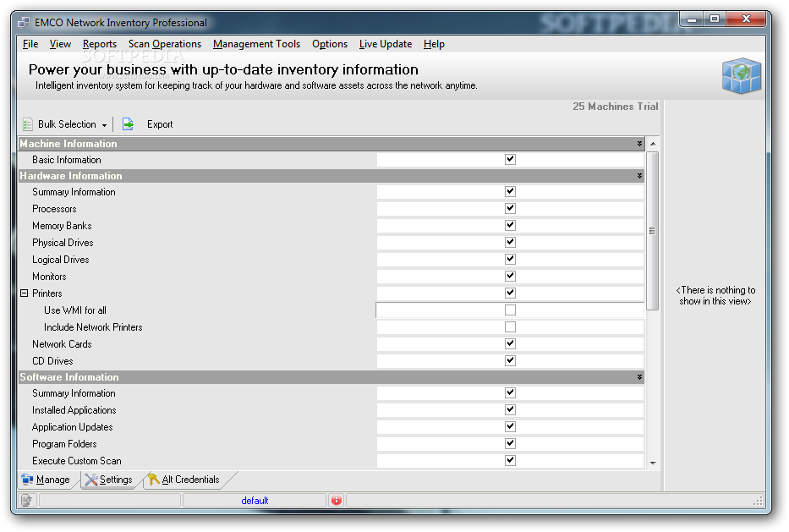Image resolution: width=789 pixels, height=532 pixels.
Task: Open Bulk Selection dropdown arrow
Action: 104,125
